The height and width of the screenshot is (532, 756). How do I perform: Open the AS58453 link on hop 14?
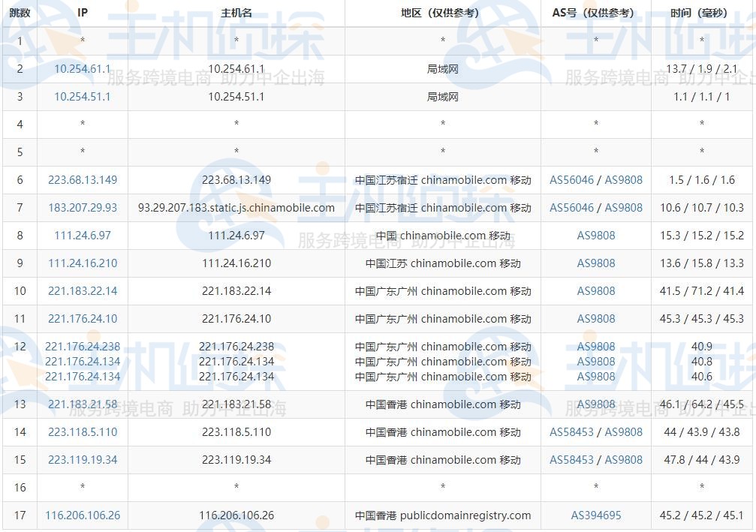click(571, 432)
